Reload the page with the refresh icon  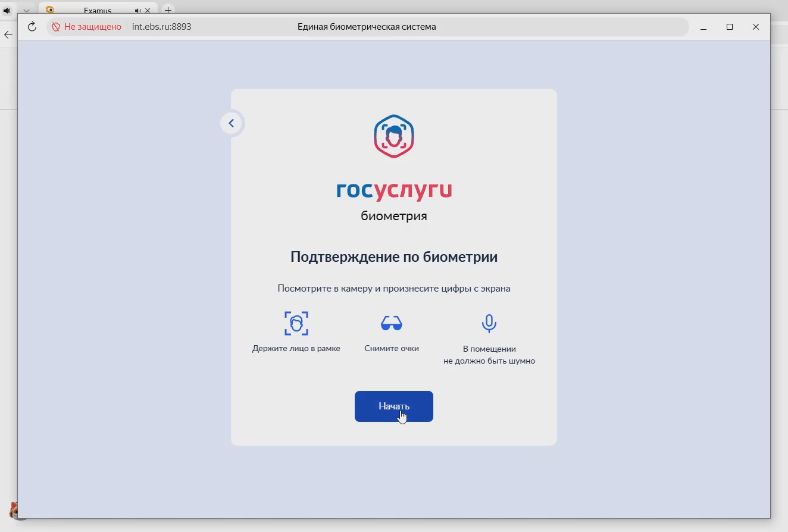coord(32,27)
